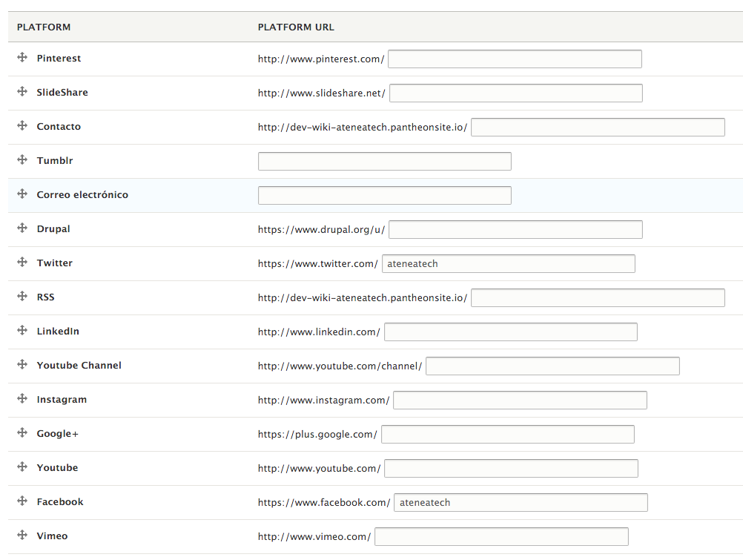Focus the Contacto URL input field
Image resolution: width=743 pixels, height=560 pixels.
598,127
